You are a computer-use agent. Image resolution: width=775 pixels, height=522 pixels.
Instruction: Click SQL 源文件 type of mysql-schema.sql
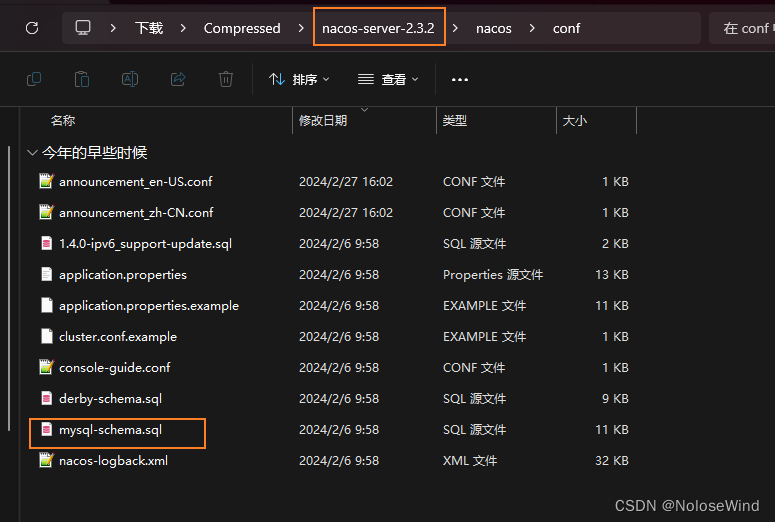[474, 430]
